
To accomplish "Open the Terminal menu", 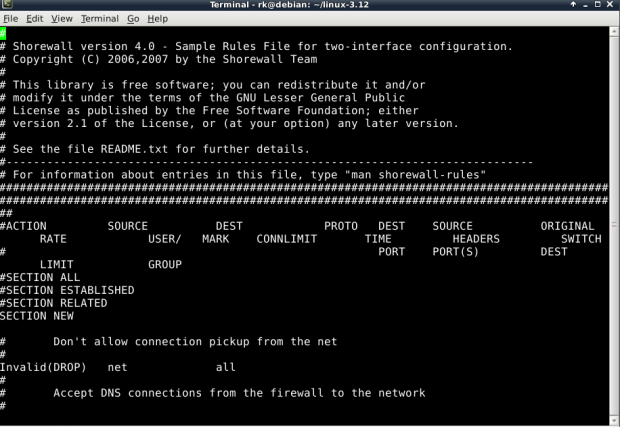I will [100, 19].
